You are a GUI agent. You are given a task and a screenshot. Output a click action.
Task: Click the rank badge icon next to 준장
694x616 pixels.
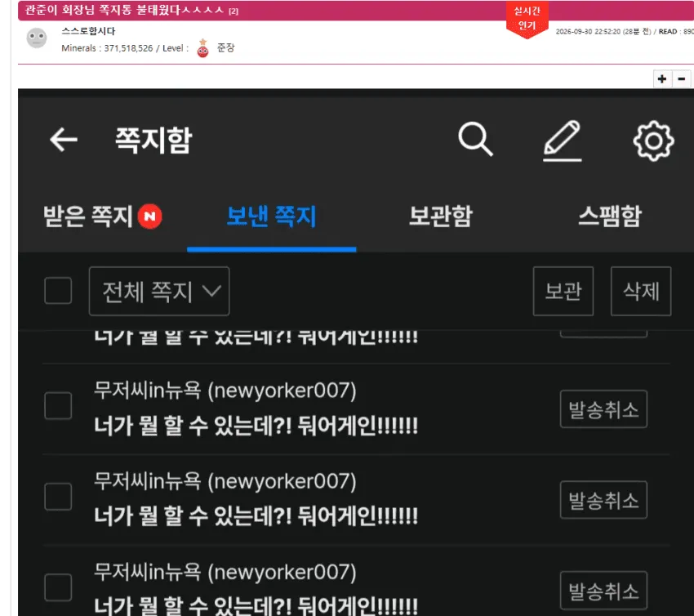pyautogui.click(x=202, y=48)
